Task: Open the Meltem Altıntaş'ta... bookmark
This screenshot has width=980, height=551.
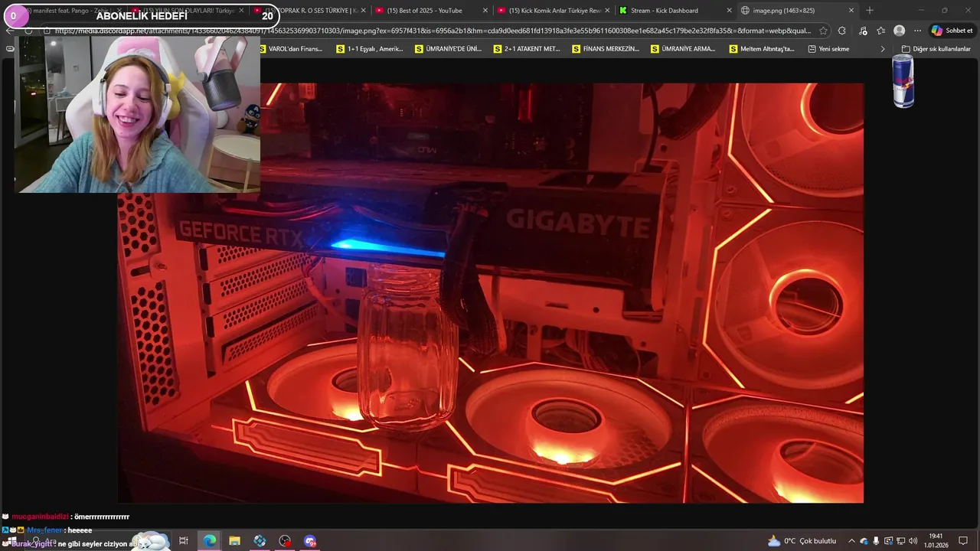Action: (x=763, y=49)
